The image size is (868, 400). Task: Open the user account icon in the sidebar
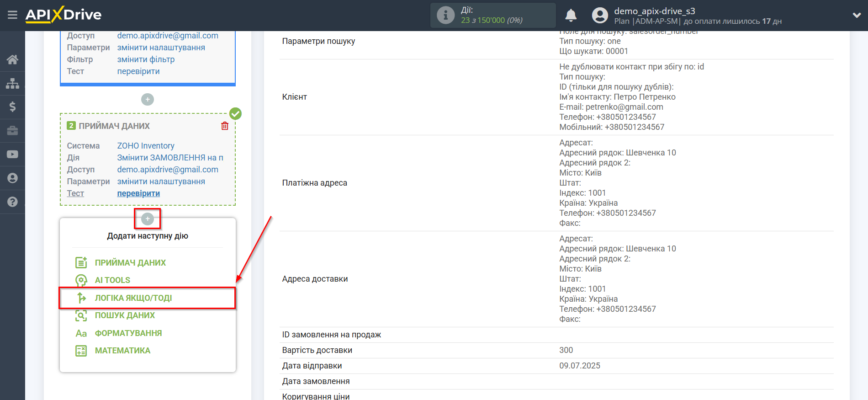tap(12, 178)
